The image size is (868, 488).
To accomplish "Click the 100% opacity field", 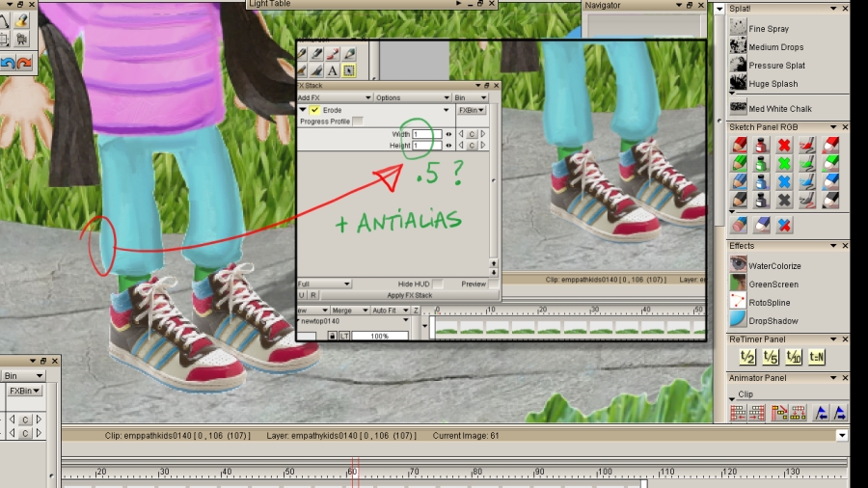I will (380, 336).
